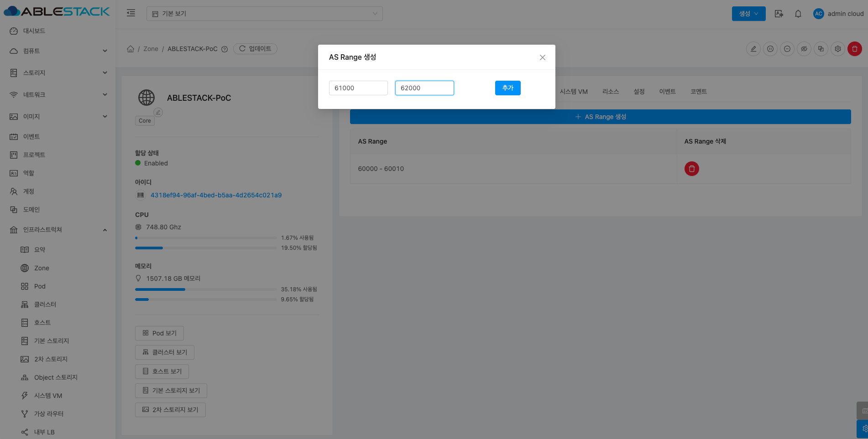Click the wide AS Range 생성 button
The height and width of the screenshot is (439, 868).
click(x=601, y=117)
